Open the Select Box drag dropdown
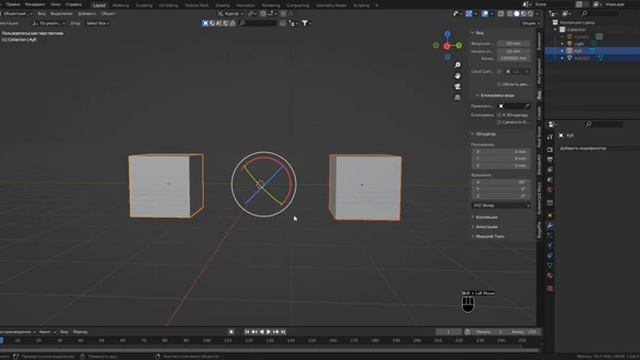The height and width of the screenshot is (360, 640). [98, 23]
